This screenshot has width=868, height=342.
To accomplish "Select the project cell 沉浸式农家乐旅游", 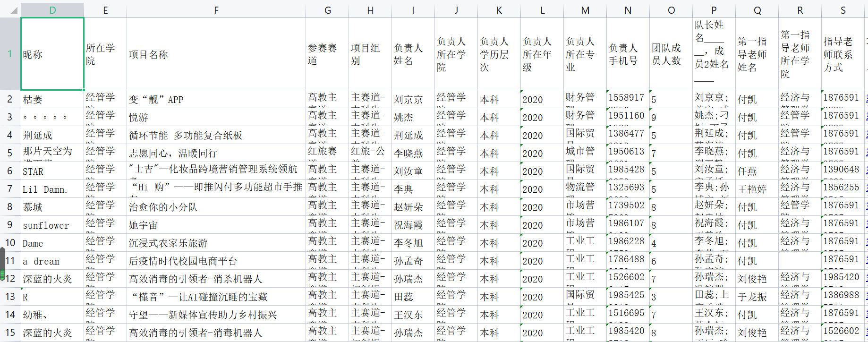I will [x=216, y=243].
